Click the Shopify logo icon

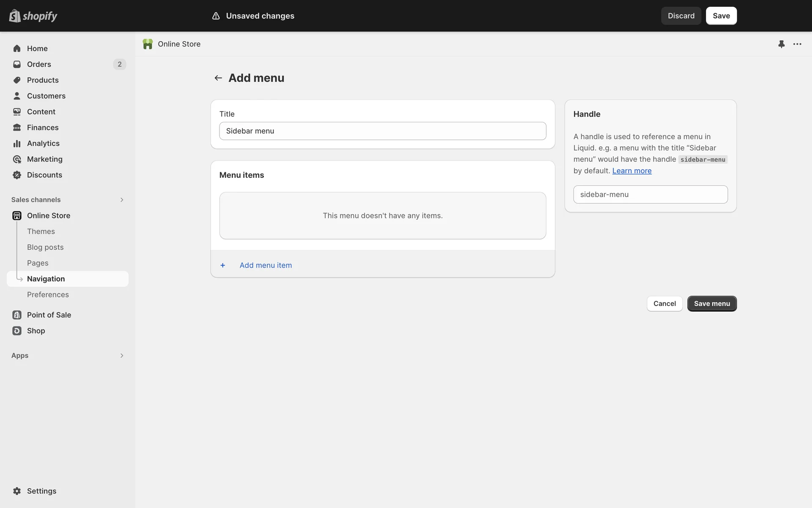[x=15, y=16]
